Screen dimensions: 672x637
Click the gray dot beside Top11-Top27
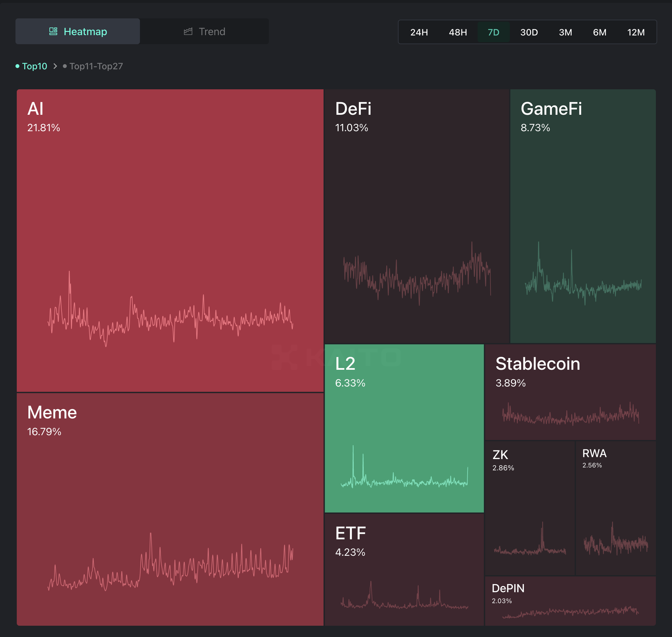point(64,66)
